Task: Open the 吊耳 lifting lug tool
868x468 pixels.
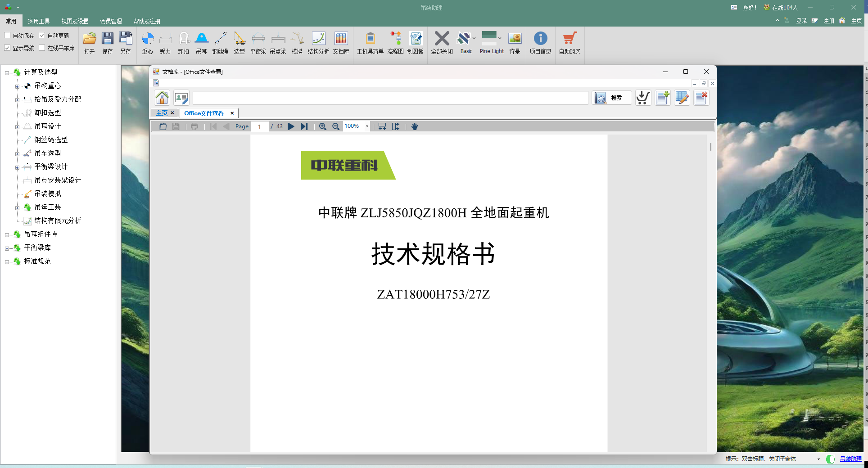Action: click(x=201, y=43)
